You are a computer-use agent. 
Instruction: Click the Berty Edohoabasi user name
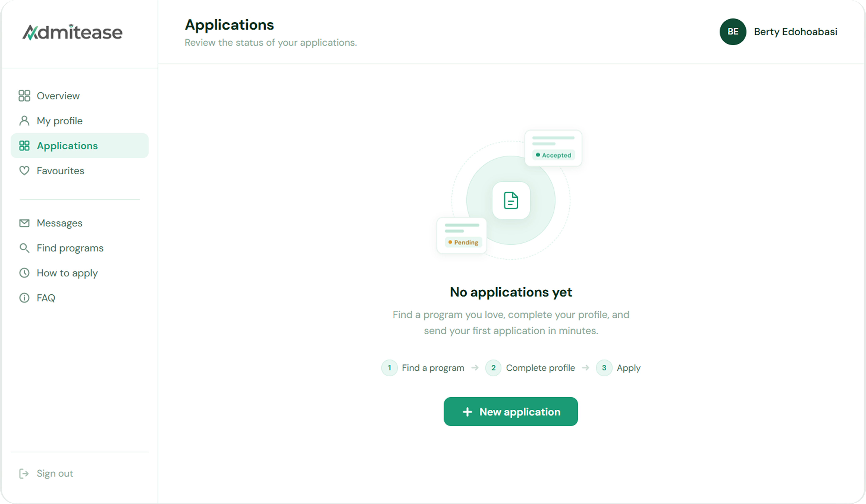[x=796, y=32]
